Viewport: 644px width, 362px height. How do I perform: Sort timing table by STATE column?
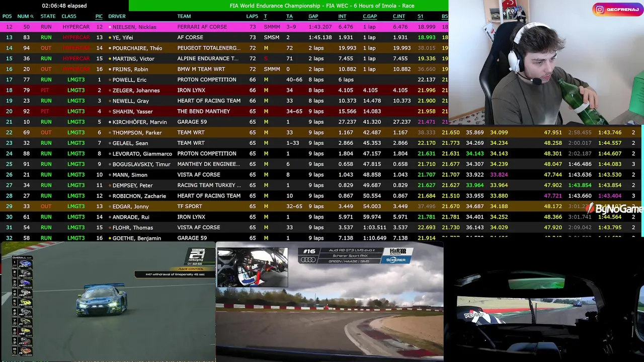pos(48,17)
